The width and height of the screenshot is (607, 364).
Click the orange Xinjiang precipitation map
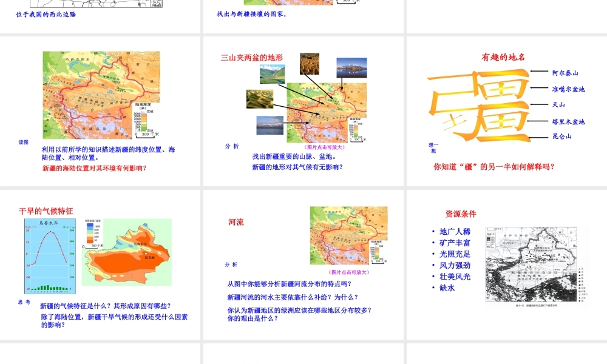tap(127, 252)
